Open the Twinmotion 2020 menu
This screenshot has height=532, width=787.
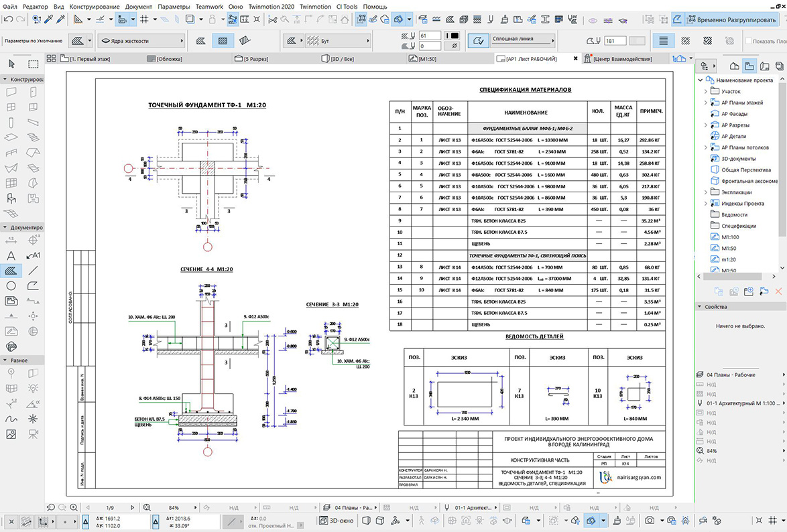coord(271,7)
